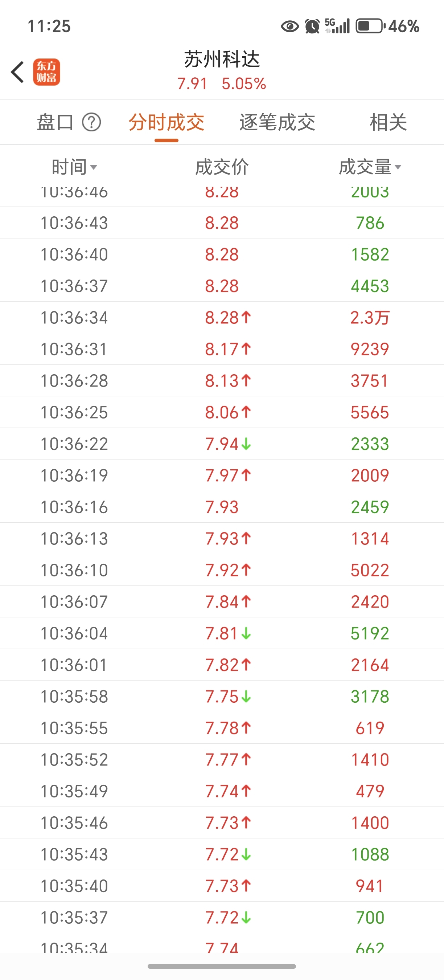Tap the 苏州科达 stock title

(x=222, y=60)
